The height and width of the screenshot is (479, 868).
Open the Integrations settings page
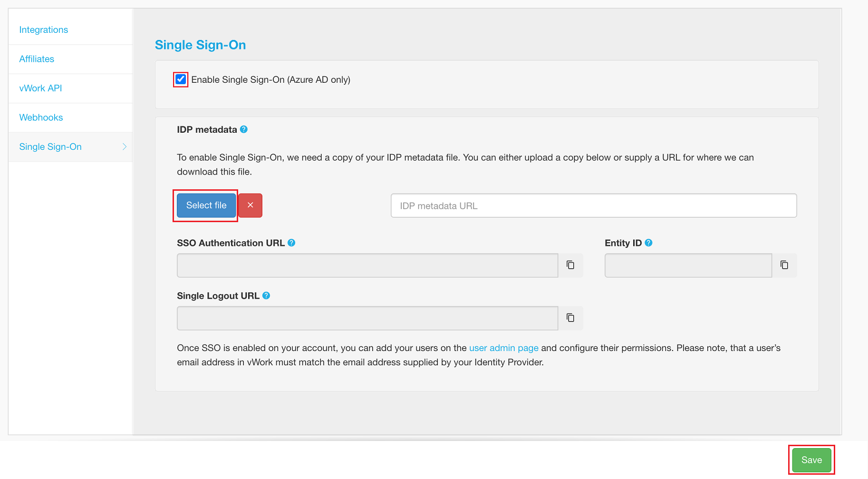43,29
